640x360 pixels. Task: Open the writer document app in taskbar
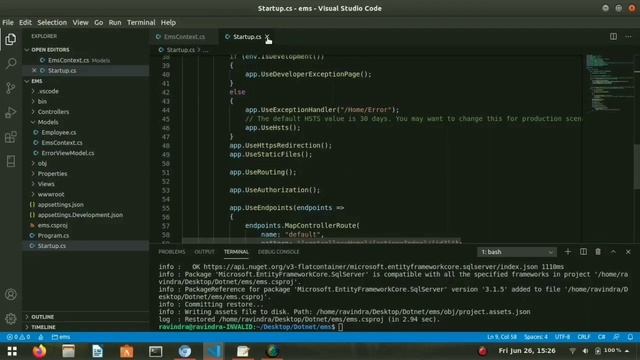point(98,351)
